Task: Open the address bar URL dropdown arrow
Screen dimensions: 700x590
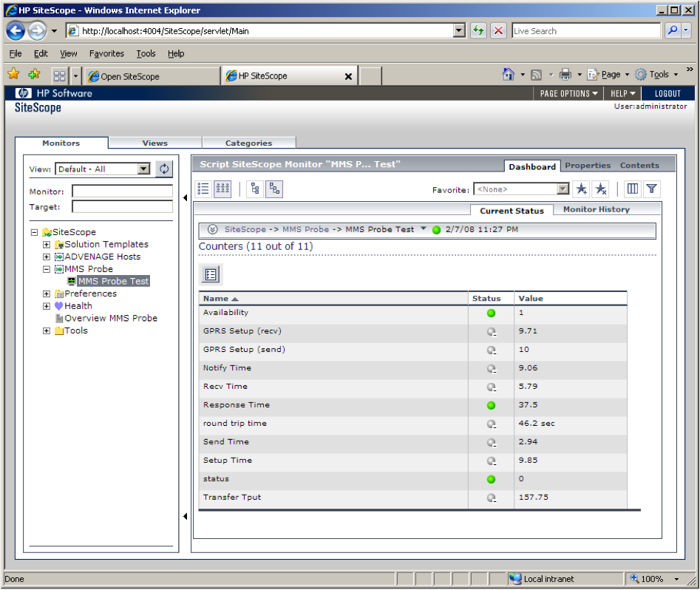Action: tap(458, 30)
